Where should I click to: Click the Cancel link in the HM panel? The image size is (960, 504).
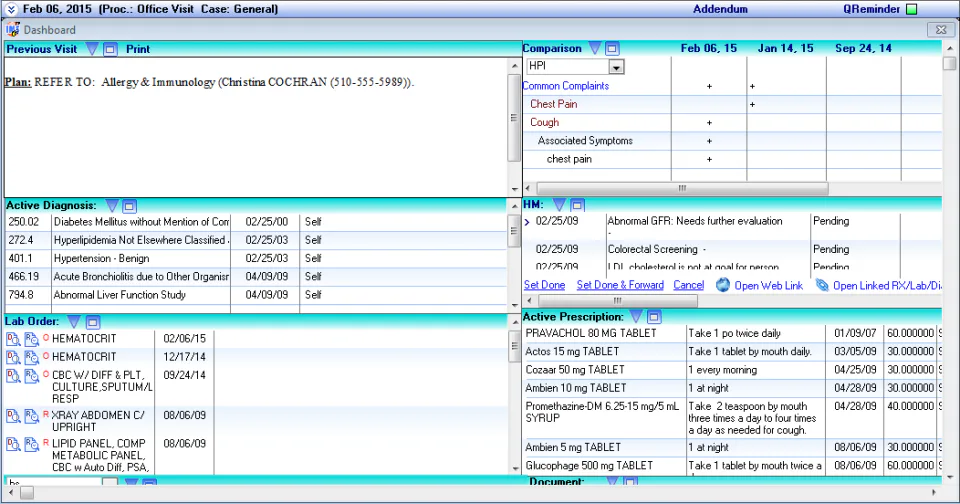click(x=689, y=285)
